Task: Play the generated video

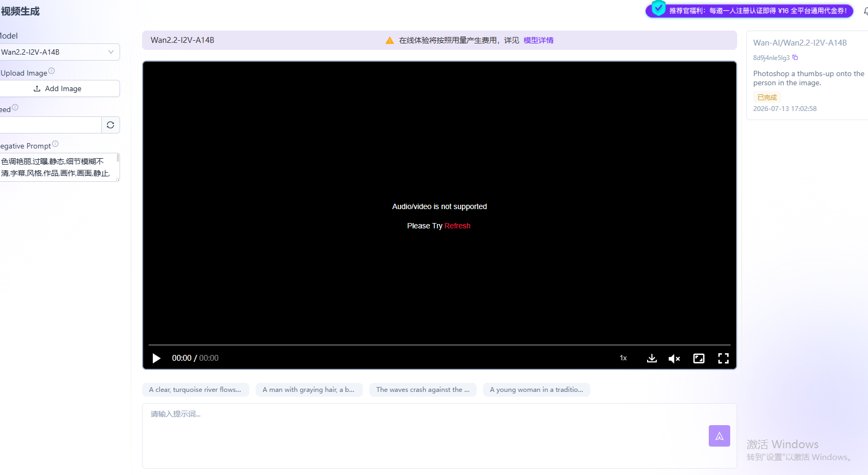Action: [x=157, y=358]
